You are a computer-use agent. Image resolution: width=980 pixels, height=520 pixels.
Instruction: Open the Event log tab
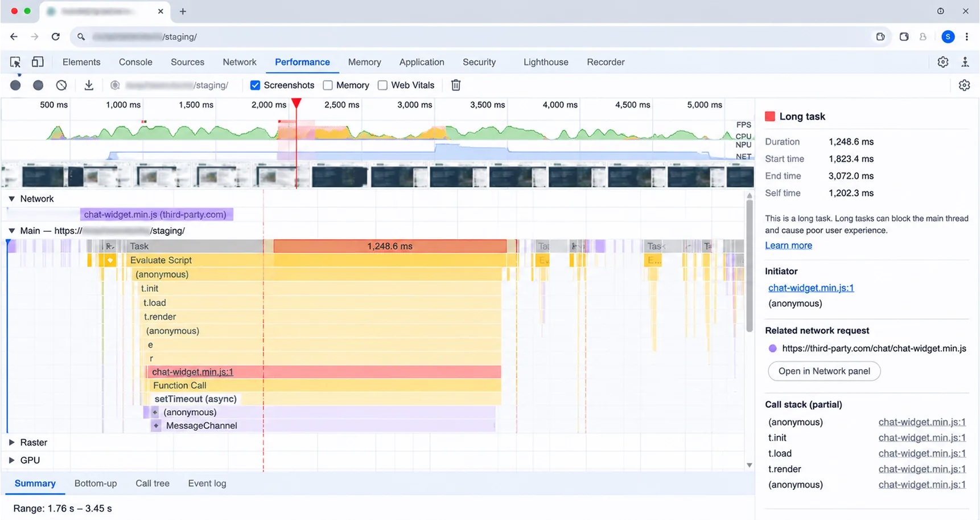207,484
